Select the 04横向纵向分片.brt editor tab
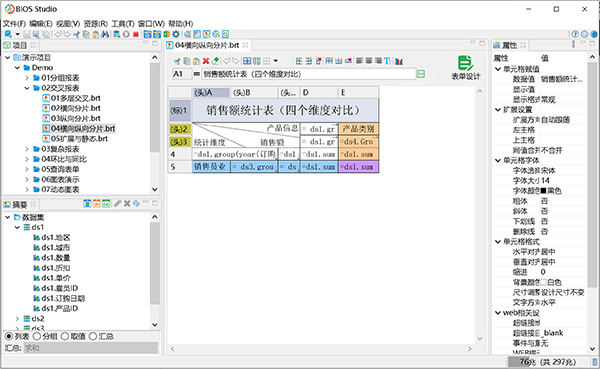 207,45
